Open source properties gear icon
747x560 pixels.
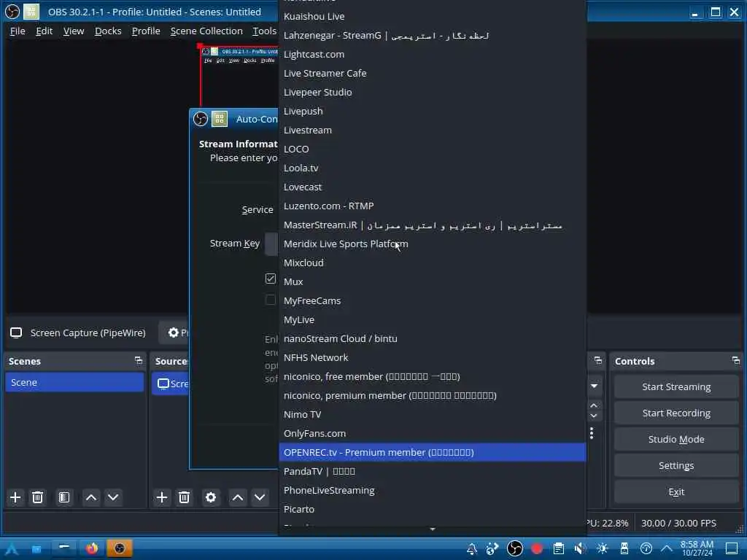click(x=211, y=497)
